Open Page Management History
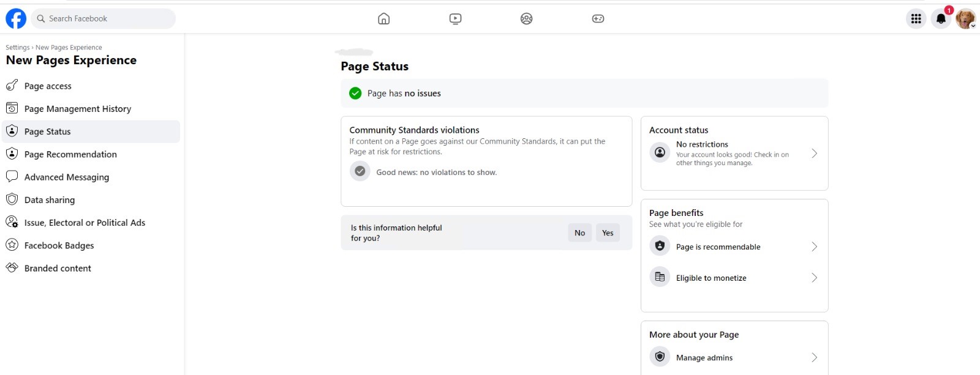 point(91,108)
